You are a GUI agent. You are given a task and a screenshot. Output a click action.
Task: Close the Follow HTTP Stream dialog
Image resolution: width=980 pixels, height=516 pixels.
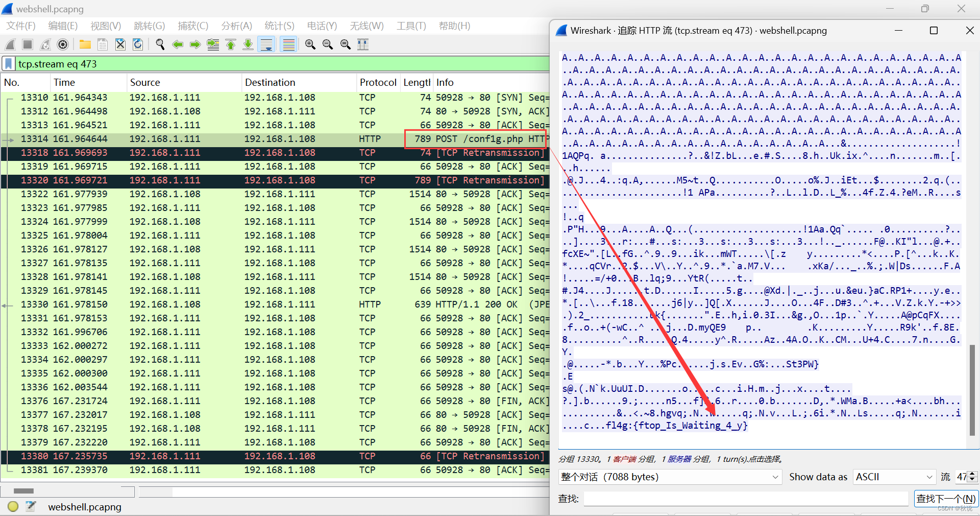(969, 31)
